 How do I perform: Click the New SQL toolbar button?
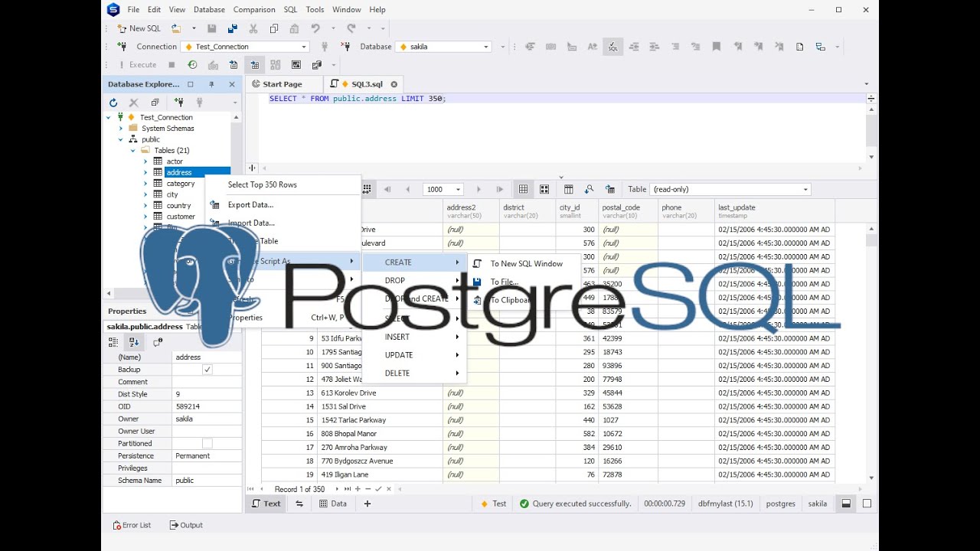pyautogui.click(x=139, y=28)
